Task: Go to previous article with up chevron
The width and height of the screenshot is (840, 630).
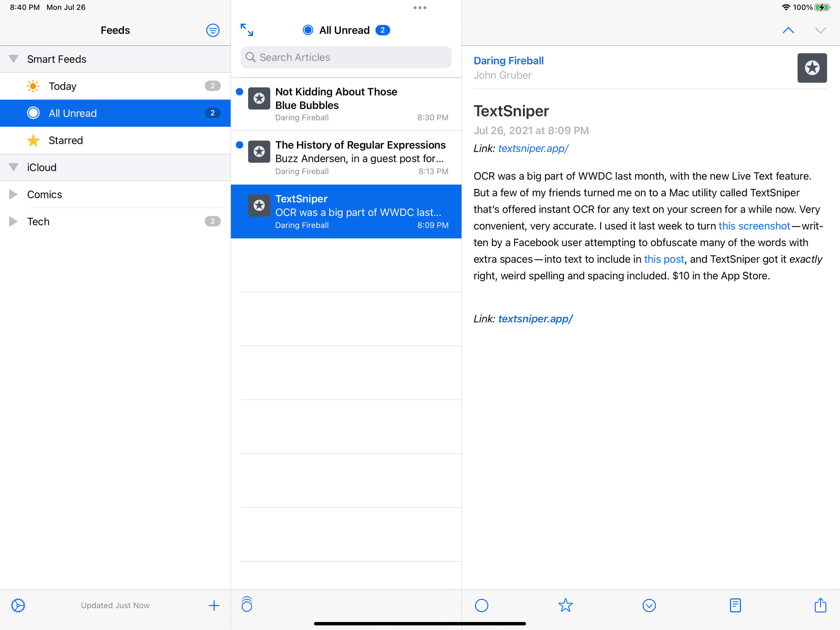Action: (x=788, y=30)
